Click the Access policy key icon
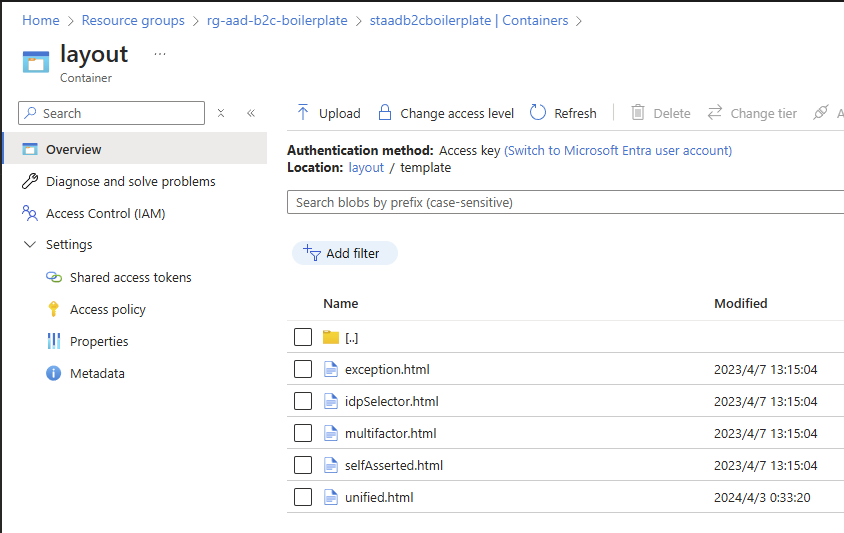Viewport: 844px width, 533px height. (53, 309)
